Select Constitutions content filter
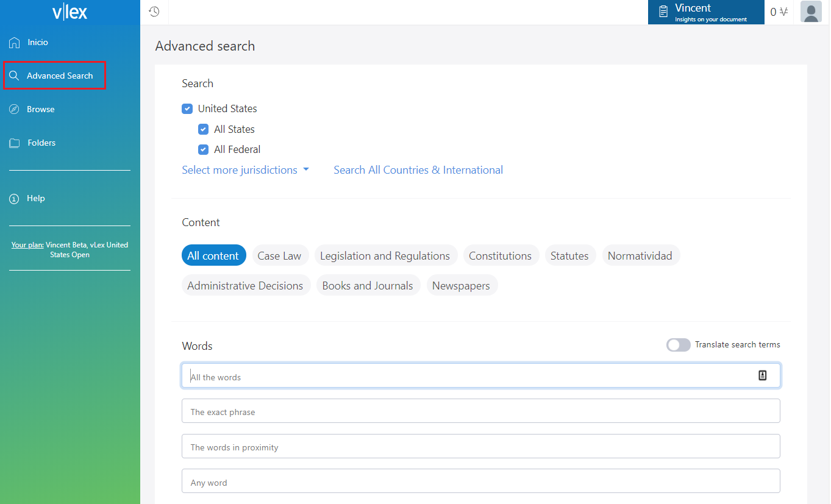Viewport: 831px width, 504px height. click(x=501, y=255)
